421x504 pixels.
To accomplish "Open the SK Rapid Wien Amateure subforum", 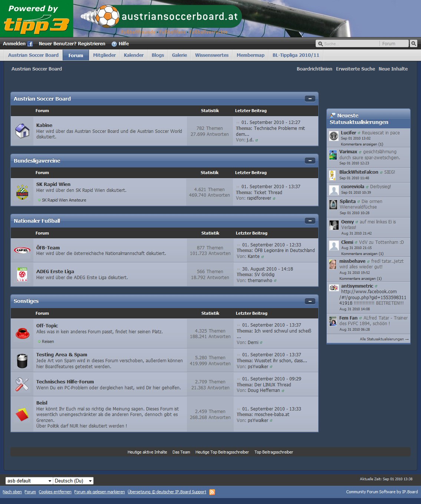I will pyautogui.click(x=64, y=200).
